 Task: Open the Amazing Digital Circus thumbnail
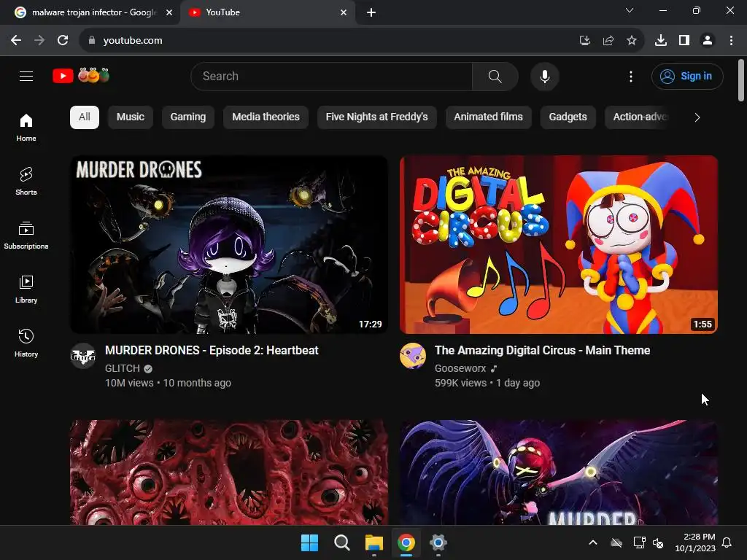point(559,245)
